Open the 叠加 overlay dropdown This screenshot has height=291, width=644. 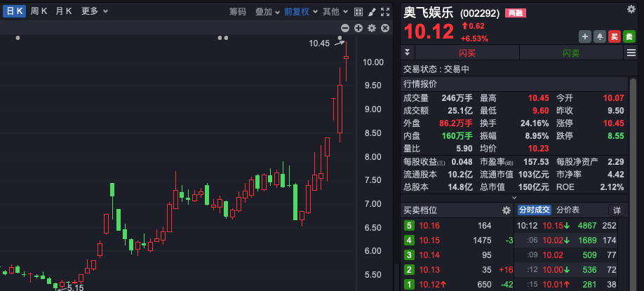point(267,12)
